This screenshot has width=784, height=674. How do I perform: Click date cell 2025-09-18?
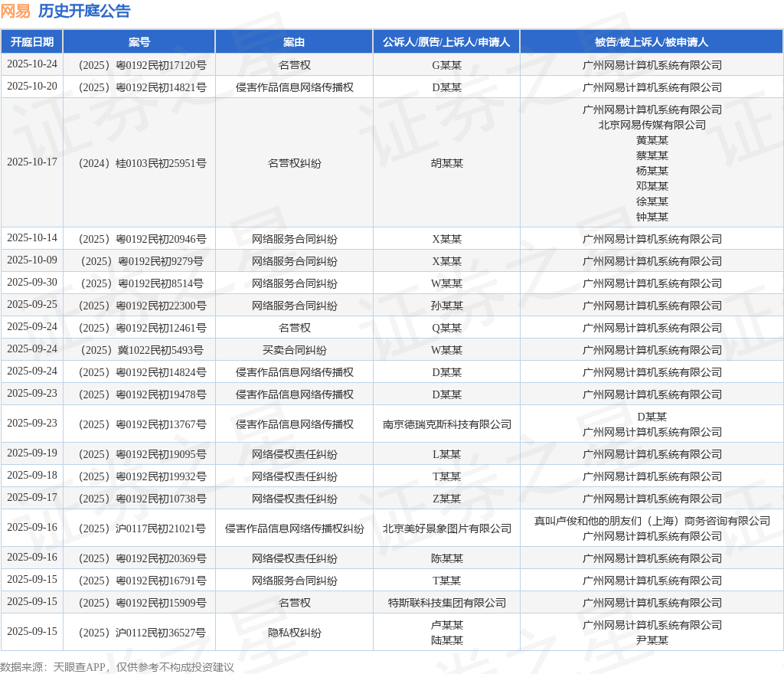click(x=32, y=476)
